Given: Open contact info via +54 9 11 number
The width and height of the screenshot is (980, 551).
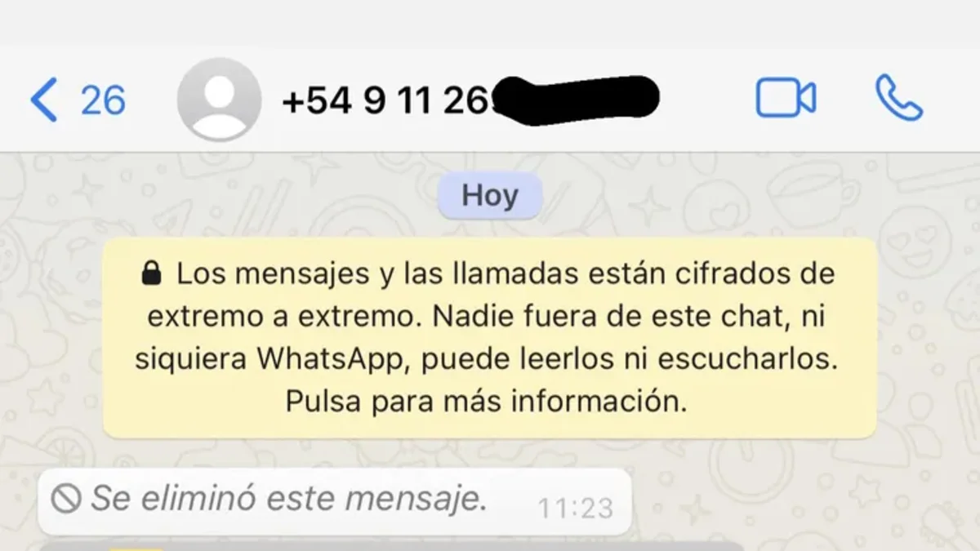Looking at the screenshot, I should pos(389,100).
